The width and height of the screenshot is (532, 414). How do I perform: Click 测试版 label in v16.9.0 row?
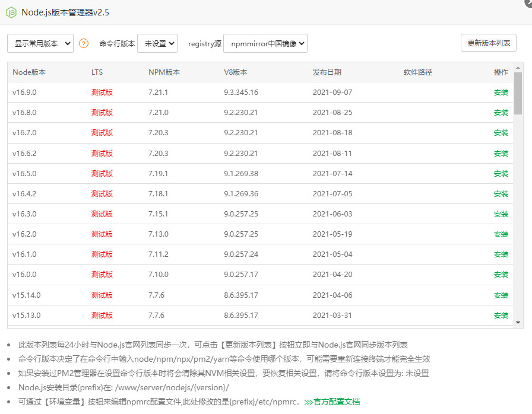coord(102,93)
